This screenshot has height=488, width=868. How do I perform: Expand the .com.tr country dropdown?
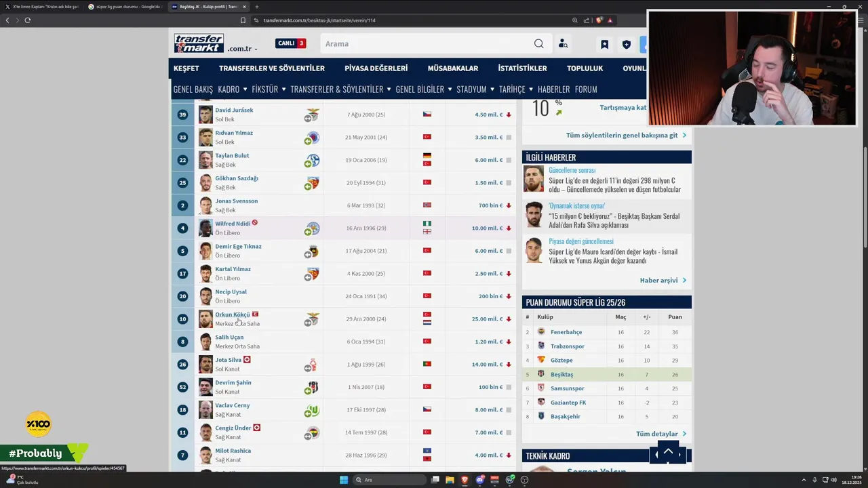[x=242, y=49]
